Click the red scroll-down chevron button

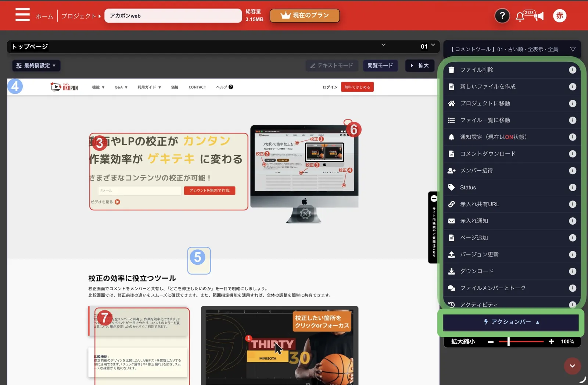pyautogui.click(x=572, y=366)
